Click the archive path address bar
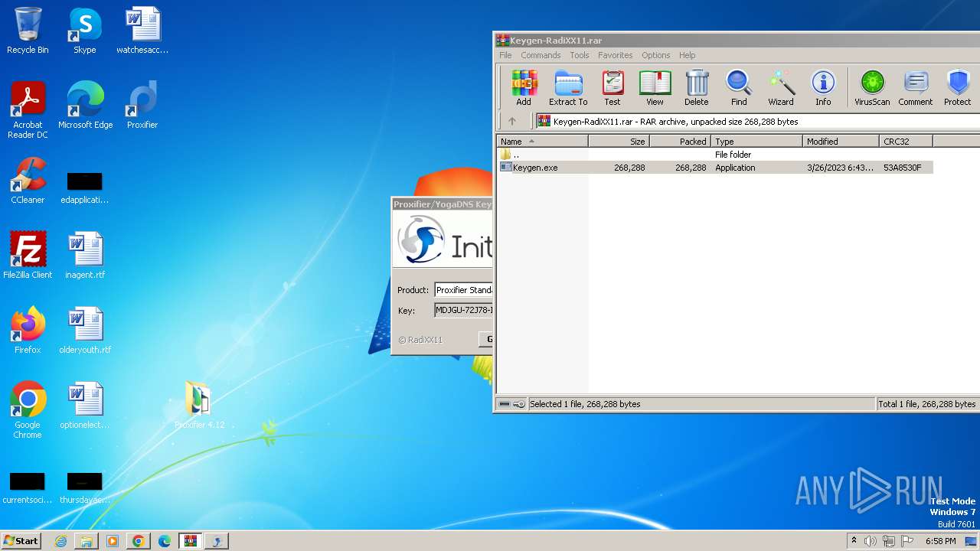980x551 pixels. click(x=757, y=121)
